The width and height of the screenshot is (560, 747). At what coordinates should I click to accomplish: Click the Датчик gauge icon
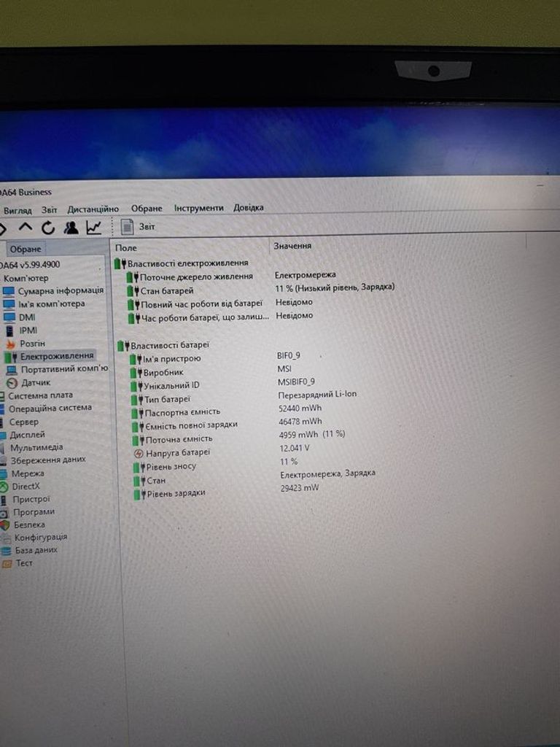pos(12,383)
